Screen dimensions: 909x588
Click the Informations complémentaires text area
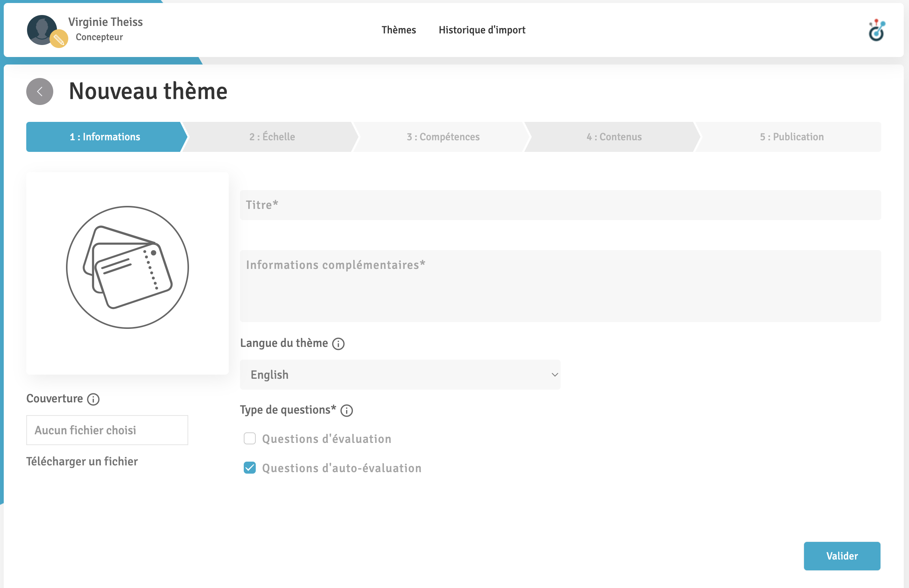[x=560, y=286]
